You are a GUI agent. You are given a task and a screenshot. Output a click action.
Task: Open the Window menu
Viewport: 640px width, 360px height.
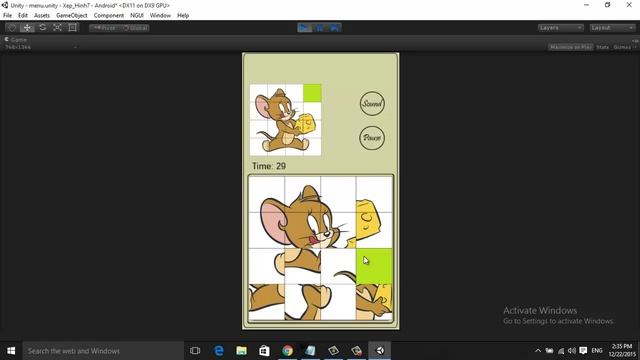pyautogui.click(x=160, y=15)
